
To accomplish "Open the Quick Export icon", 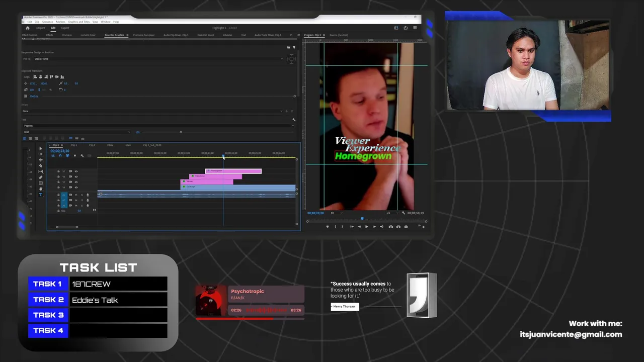I will tap(406, 28).
